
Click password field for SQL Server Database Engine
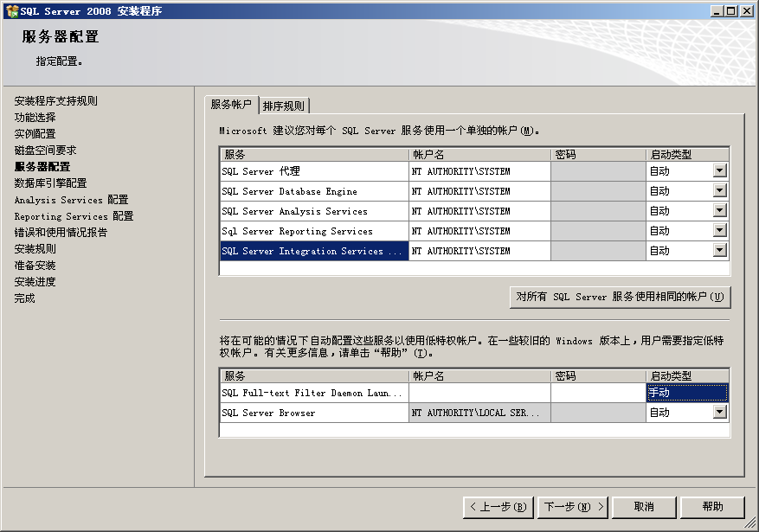point(598,191)
